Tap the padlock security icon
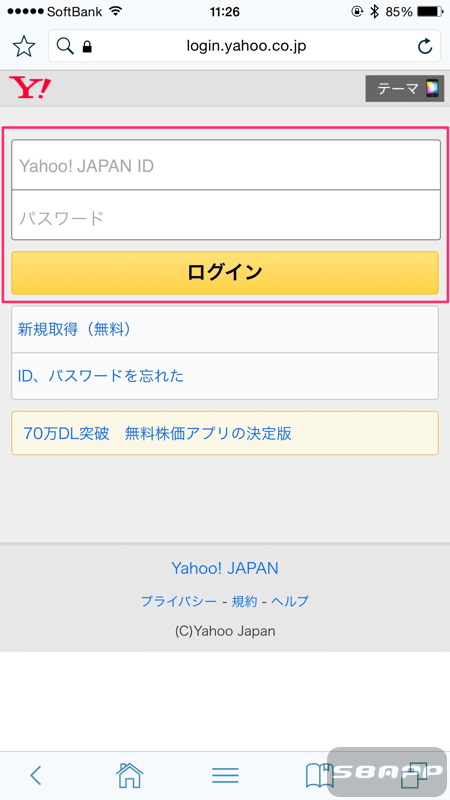This screenshot has width=450, height=800. (x=87, y=47)
